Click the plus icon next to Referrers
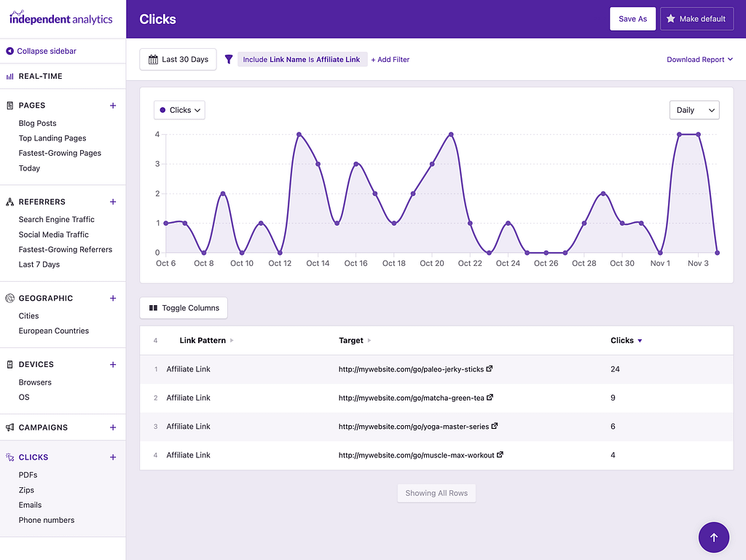 pos(113,202)
